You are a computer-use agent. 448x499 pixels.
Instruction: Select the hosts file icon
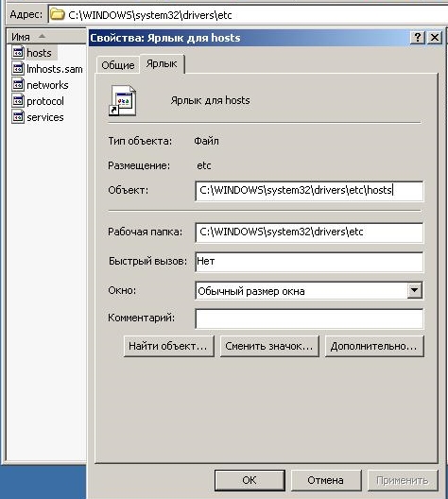point(18,52)
